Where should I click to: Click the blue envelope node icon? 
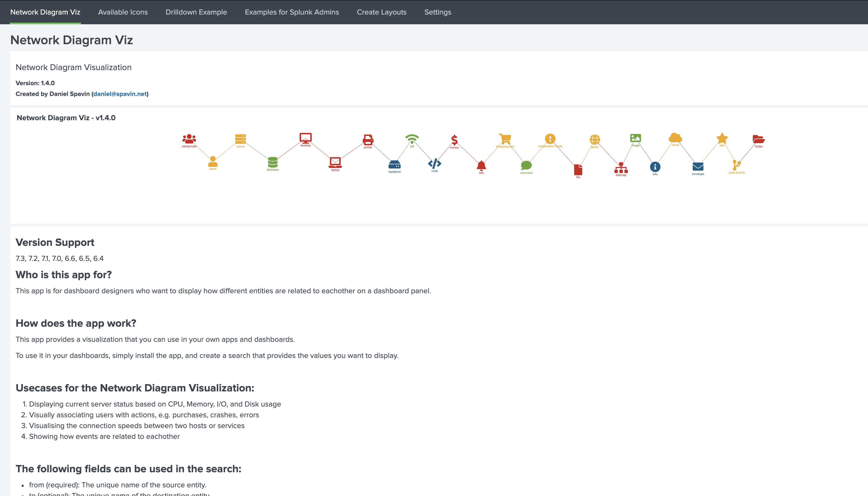[698, 167]
